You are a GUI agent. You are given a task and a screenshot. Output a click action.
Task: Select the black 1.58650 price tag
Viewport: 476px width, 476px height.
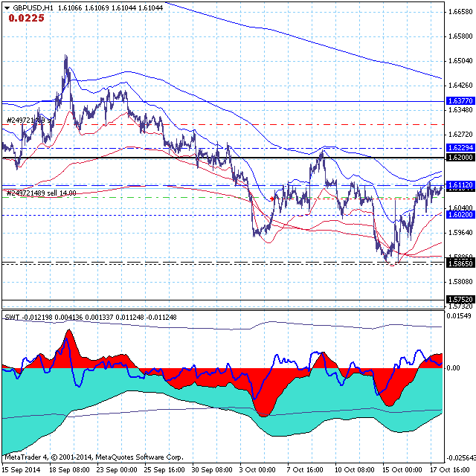460,263
